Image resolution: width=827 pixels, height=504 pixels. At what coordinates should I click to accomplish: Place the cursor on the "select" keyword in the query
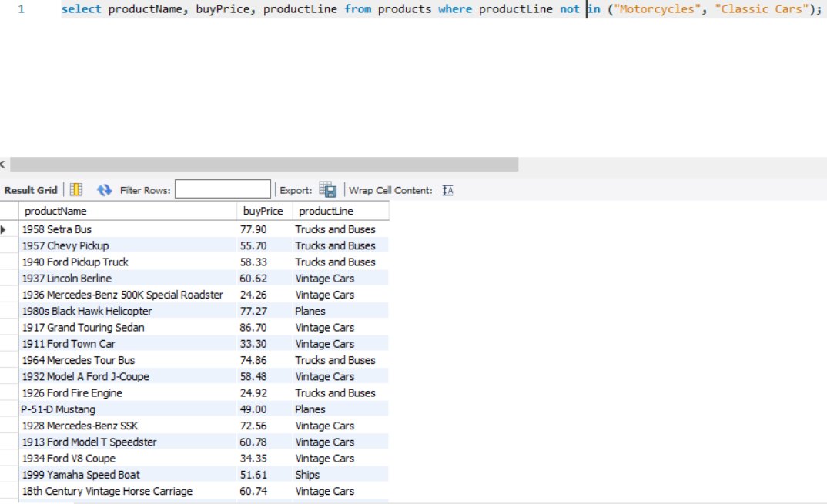(x=81, y=9)
